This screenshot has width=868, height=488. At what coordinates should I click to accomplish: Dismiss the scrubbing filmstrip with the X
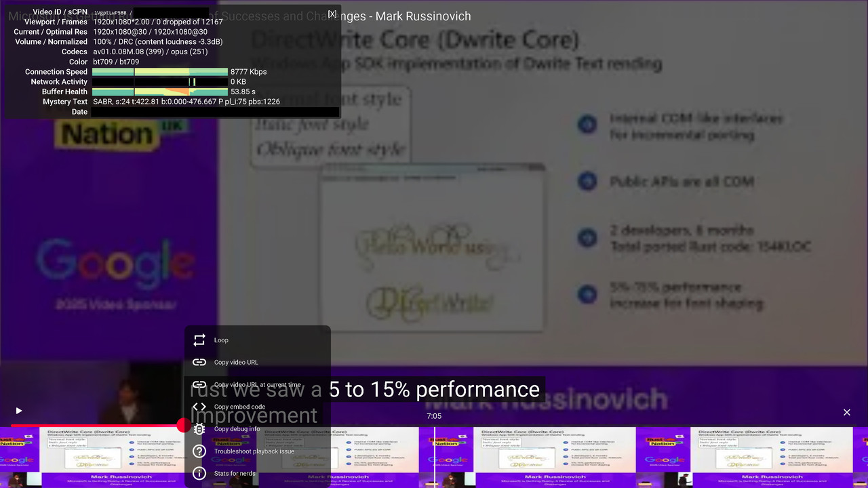(846, 412)
